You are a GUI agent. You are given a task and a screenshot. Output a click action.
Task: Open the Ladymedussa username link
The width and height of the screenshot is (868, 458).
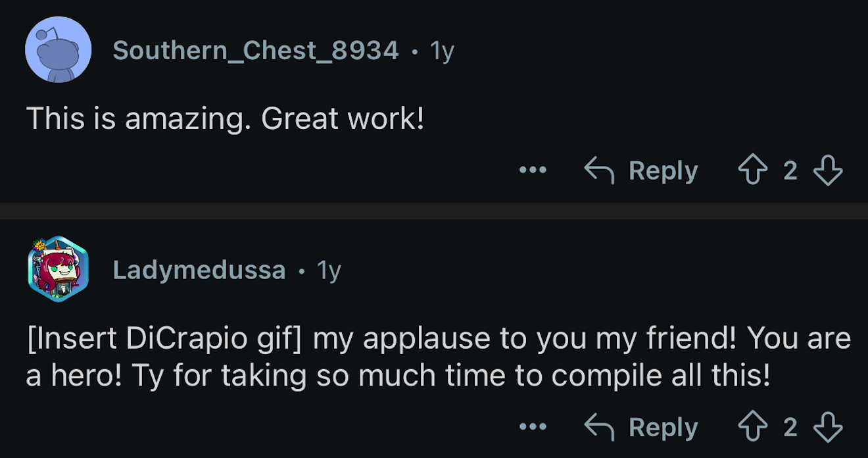199,270
